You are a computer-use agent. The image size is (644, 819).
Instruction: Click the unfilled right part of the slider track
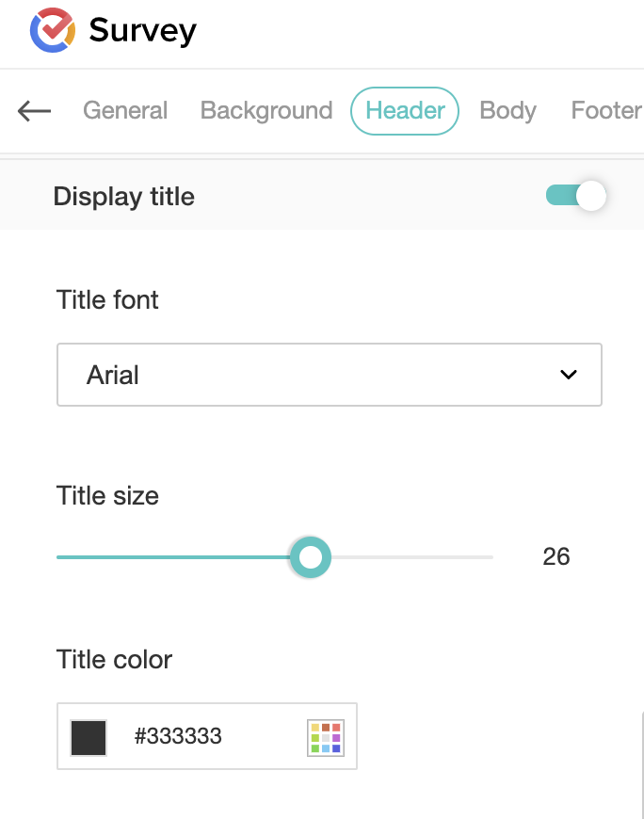coord(414,557)
